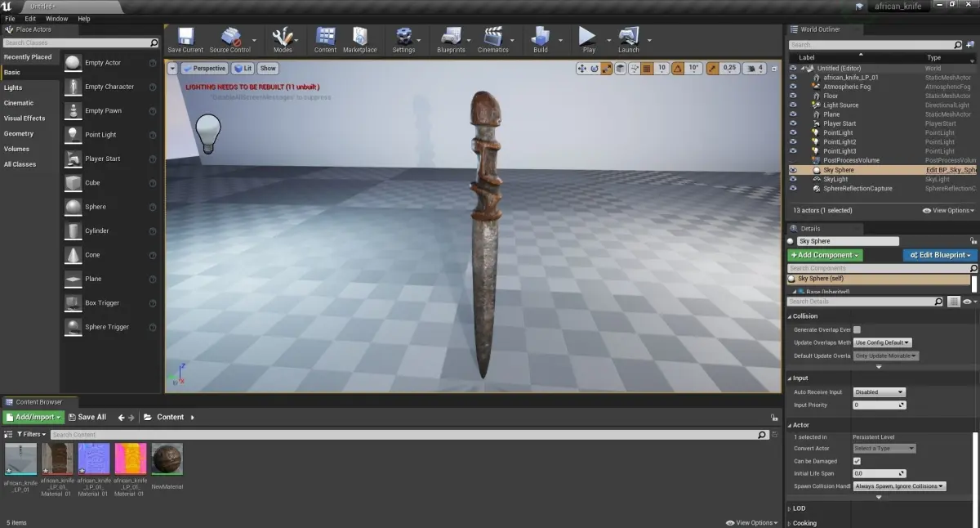This screenshot has width=980, height=528.
Task: Click the Empty Actor icon
Action: (x=73, y=63)
